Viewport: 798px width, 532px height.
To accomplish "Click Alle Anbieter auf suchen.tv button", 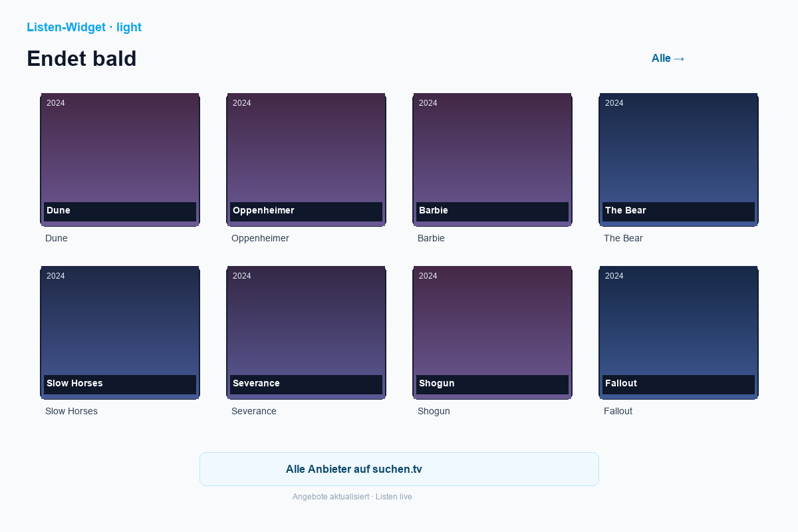I will [x=399, y=469].
